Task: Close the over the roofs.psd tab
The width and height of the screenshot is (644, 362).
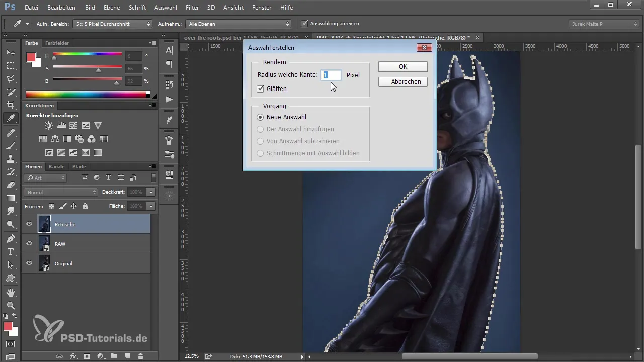Action: (307, 38)
